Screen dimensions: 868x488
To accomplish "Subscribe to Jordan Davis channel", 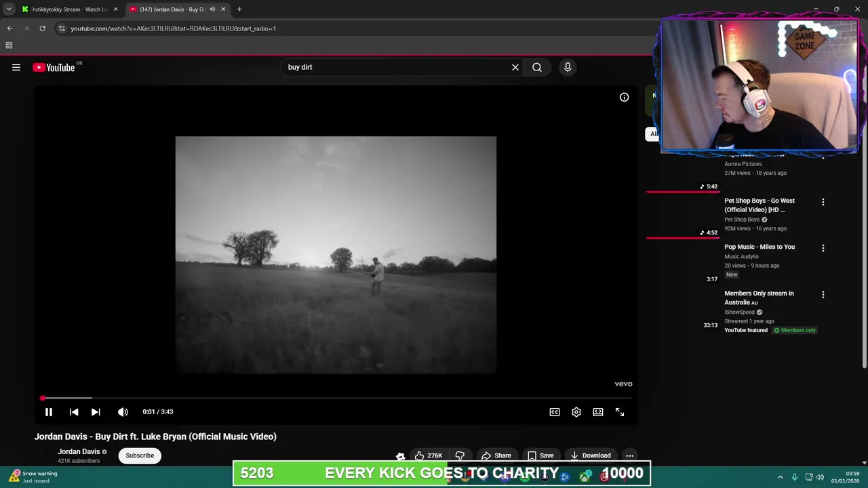I will click(140, 455).
